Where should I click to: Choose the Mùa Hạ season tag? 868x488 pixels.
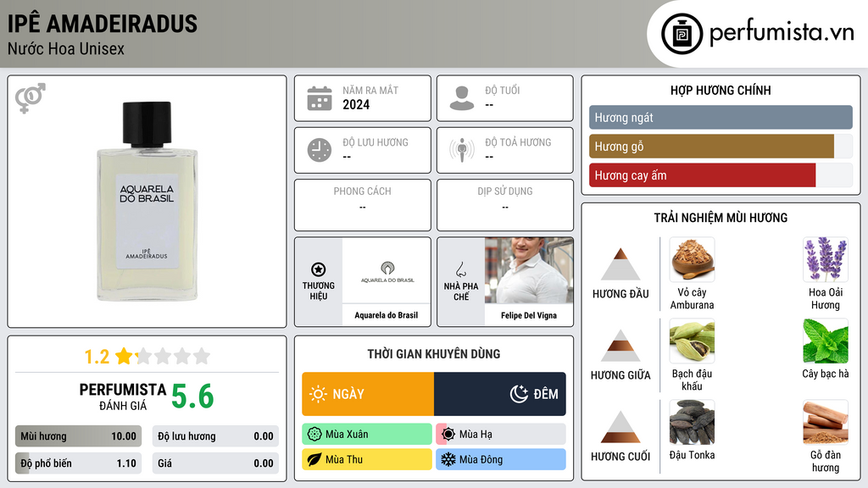click(501, 435)
